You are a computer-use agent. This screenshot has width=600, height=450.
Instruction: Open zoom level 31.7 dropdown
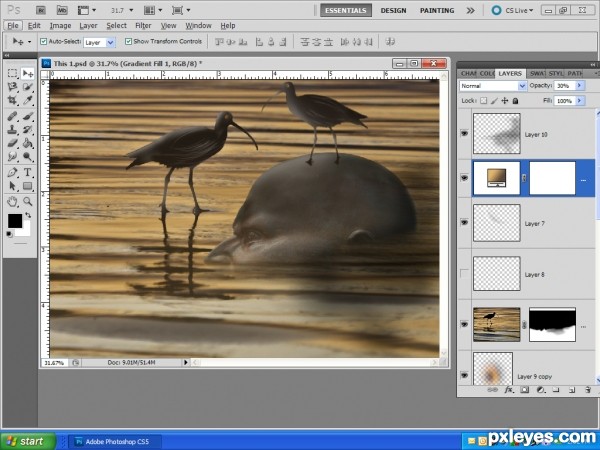click(131, 10)
